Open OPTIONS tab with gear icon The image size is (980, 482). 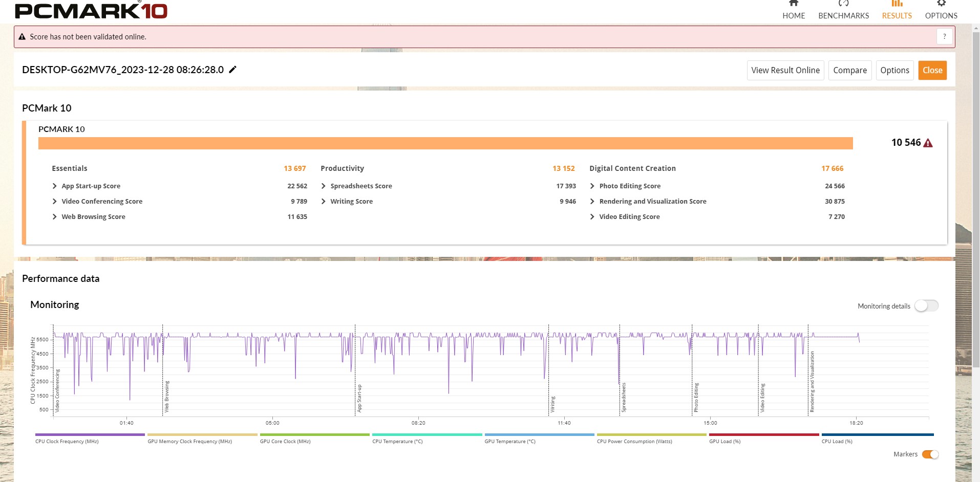pos(941,10)
